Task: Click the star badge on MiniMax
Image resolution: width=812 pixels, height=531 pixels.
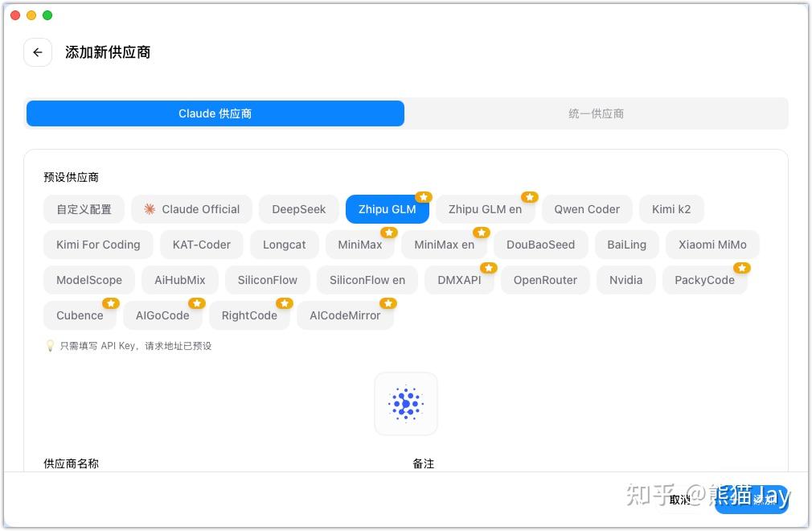Action: 389,233
